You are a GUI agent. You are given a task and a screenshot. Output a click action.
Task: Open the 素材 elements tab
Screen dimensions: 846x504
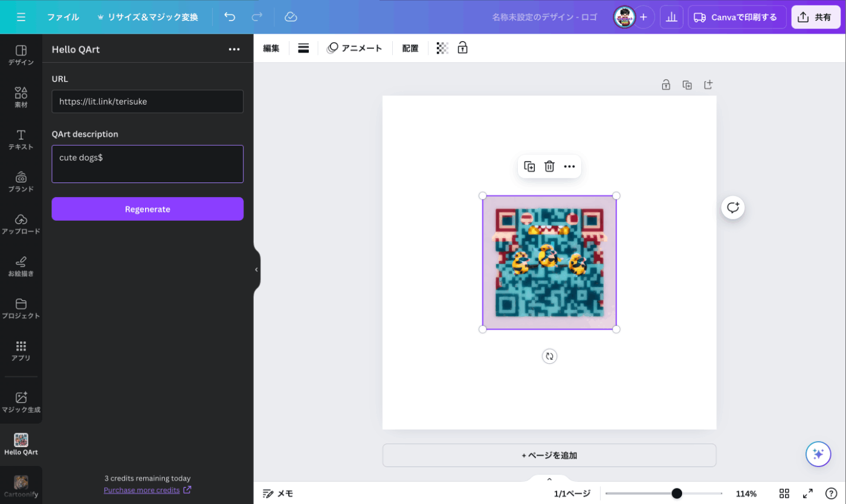21,97
